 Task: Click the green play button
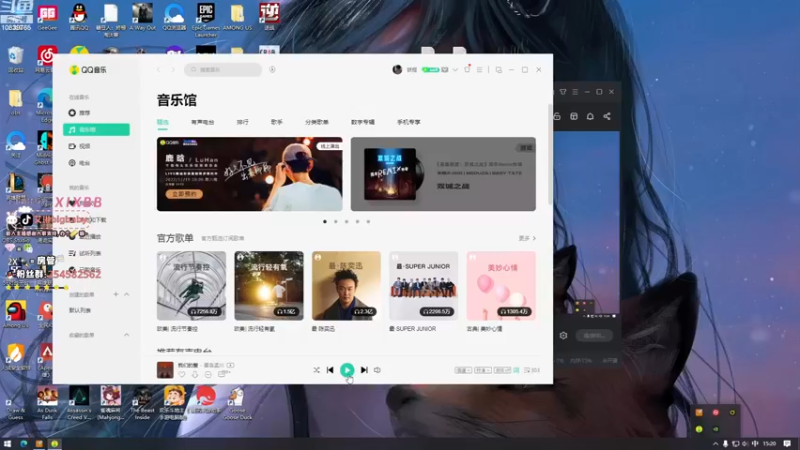tap(347, 370)
